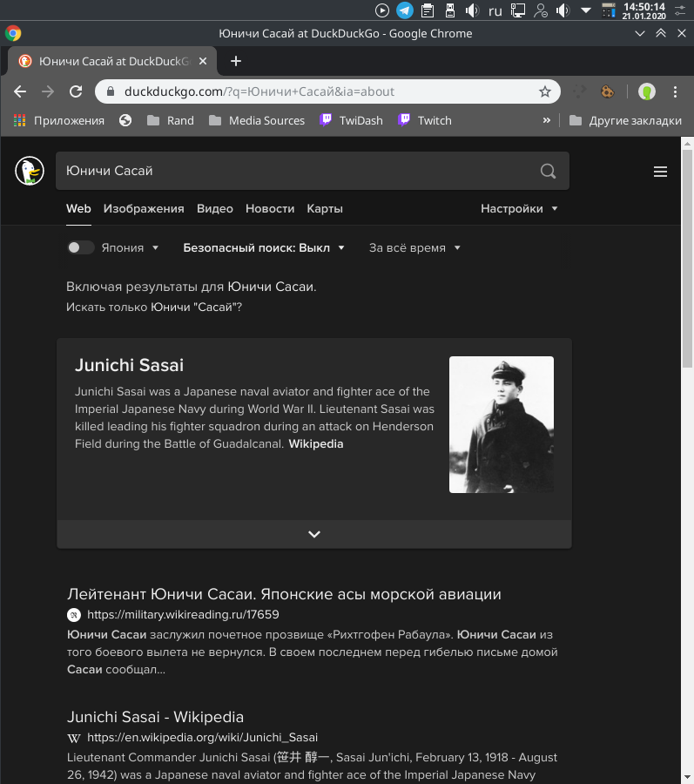Open the military.wikireading.ru/17659 URL

[x=183, y=614]
